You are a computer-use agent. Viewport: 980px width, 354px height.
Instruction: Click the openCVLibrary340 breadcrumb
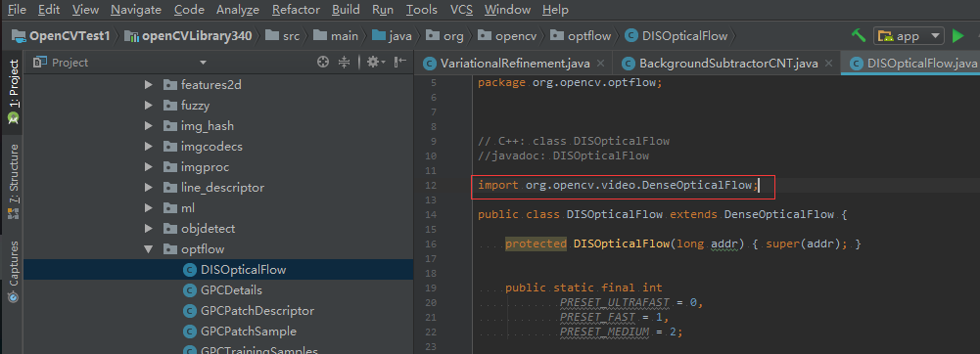[189, 36]
